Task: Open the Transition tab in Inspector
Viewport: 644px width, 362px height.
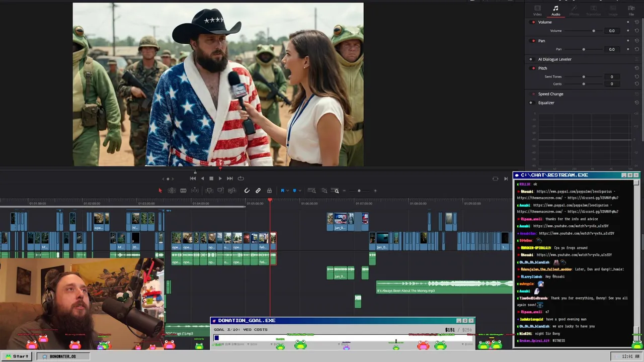Action: 594,11
